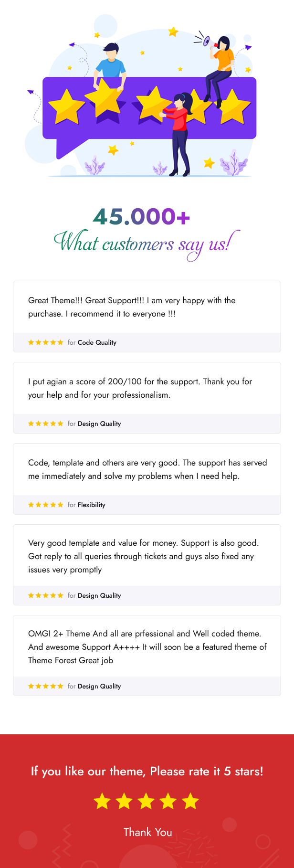The image size is (294, 868).
Task: Click "Design Quality" under the 200/100 review
Action: pos(99,423)
